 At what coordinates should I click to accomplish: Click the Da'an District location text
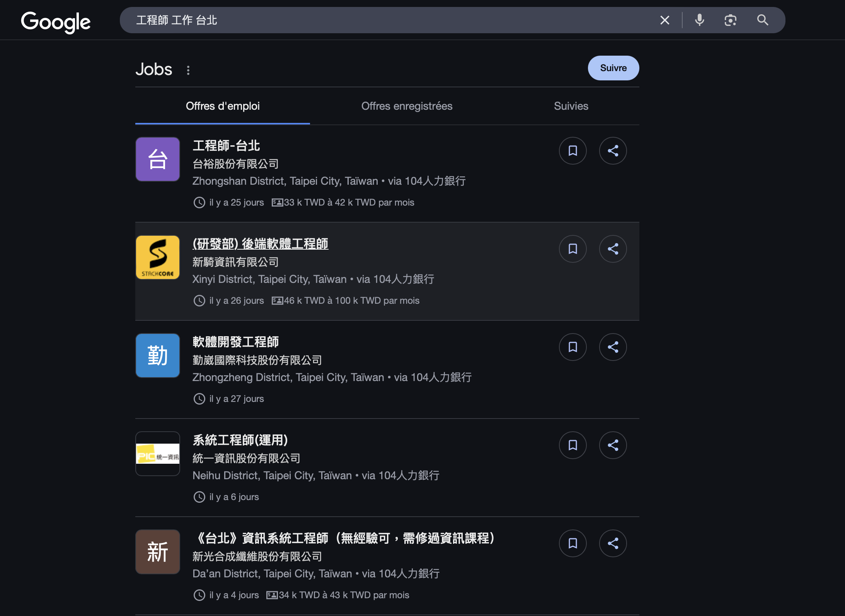point(272,573)
